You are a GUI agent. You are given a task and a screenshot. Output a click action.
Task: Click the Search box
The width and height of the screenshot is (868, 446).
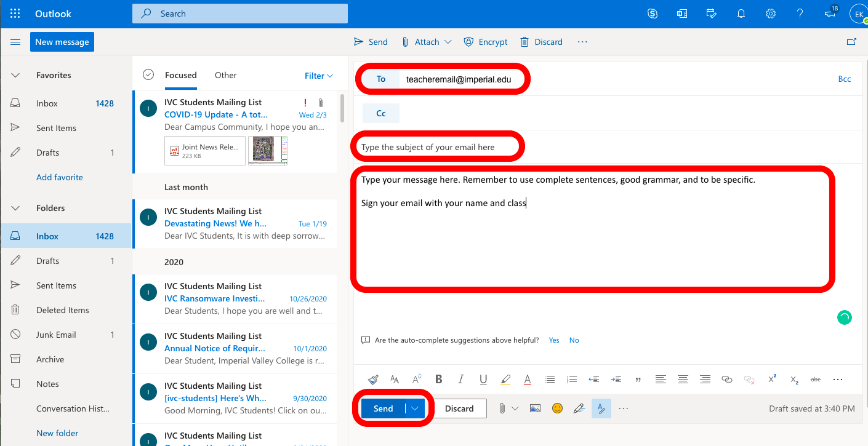click(x=240, y=14)
